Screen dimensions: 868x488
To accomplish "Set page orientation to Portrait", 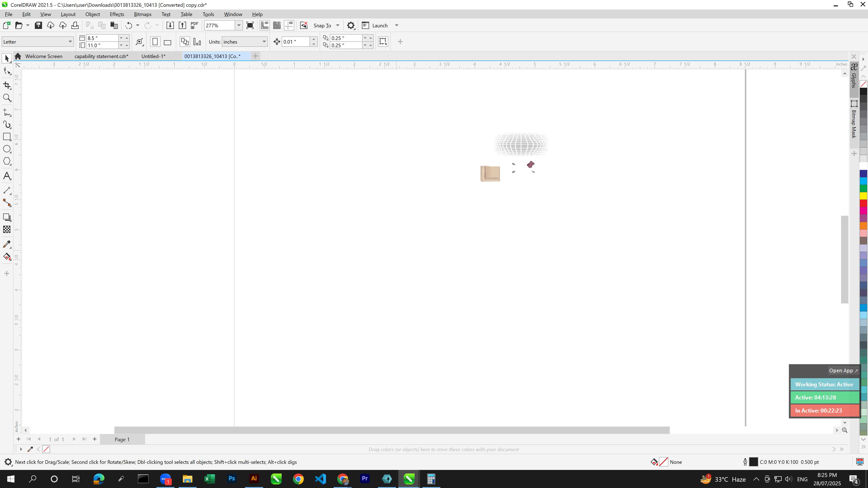I will click(x=155, y=42).
